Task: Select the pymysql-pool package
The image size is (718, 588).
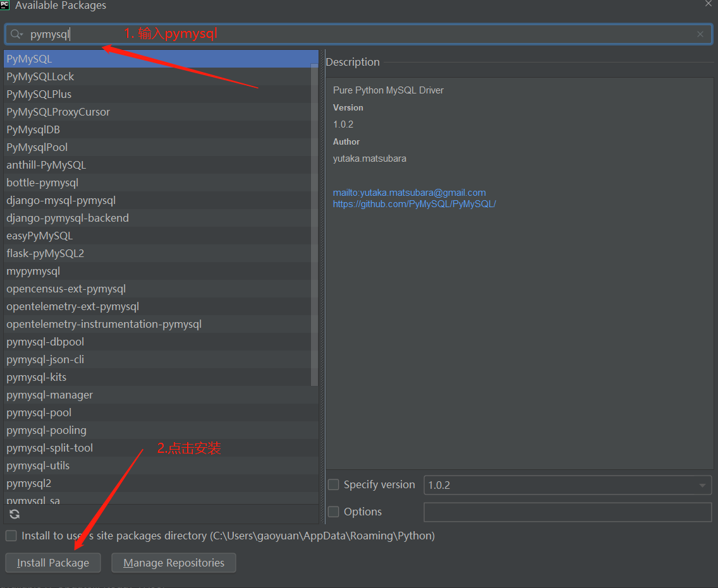Action: tap(161, 413)
